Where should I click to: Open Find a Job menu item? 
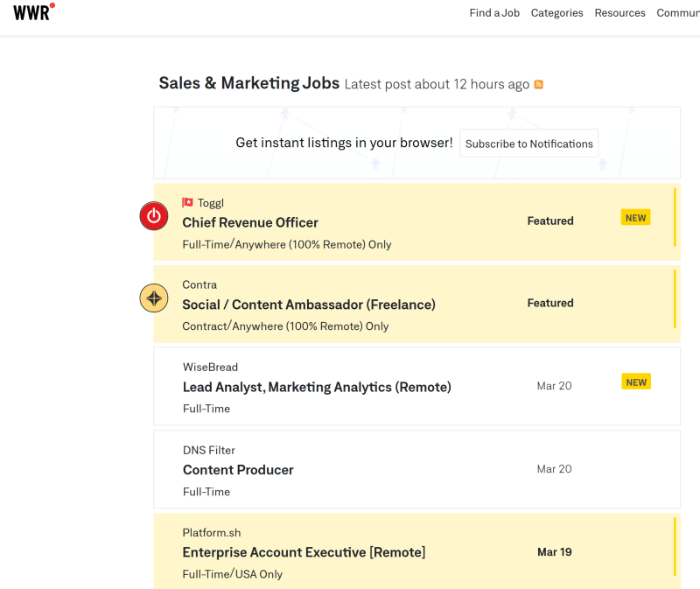point(494,13)
